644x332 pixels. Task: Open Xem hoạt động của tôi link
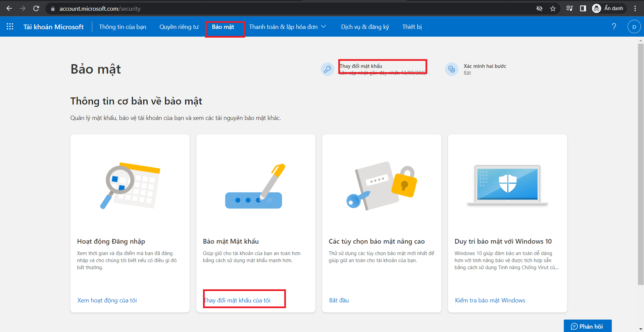[x=107, y=300]
